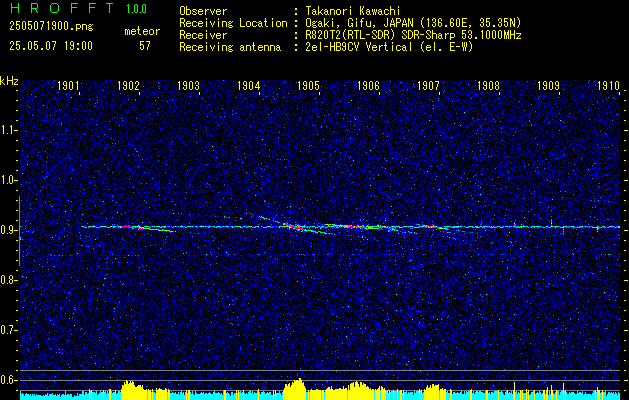Click the 1908 time marker

tap(489, 86)
